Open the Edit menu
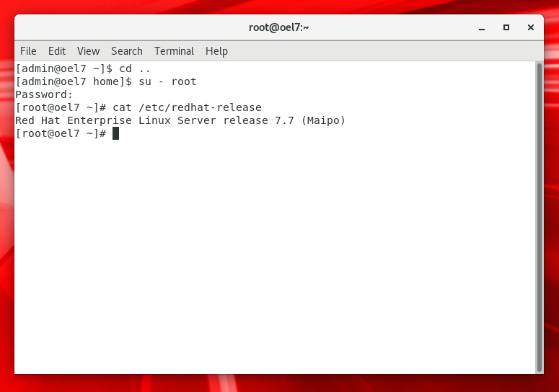The height and width of the screenshot is (392, 559). point(57,51)
